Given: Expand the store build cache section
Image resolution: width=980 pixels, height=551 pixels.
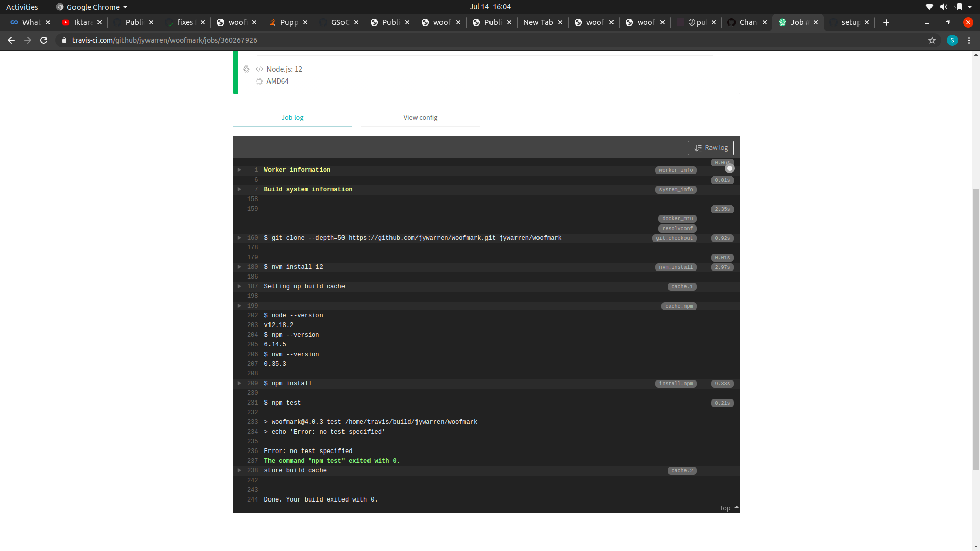Looking at the screenshot, I should point(239,470).
